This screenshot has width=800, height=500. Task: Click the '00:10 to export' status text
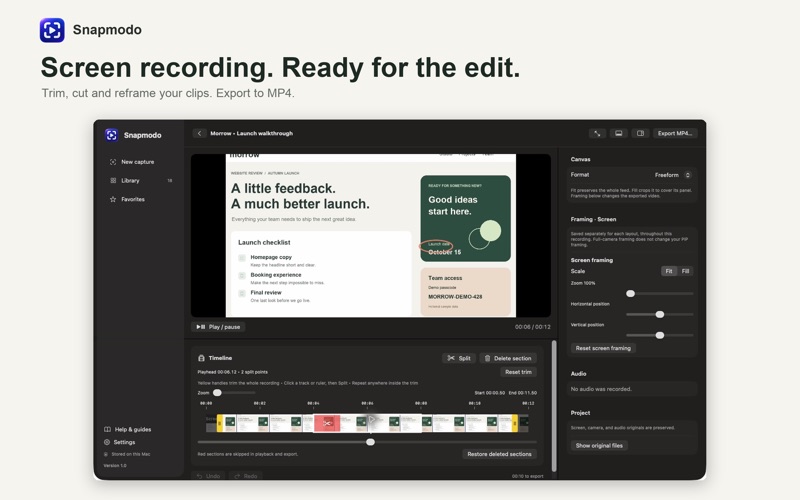(x=528, y=476)
